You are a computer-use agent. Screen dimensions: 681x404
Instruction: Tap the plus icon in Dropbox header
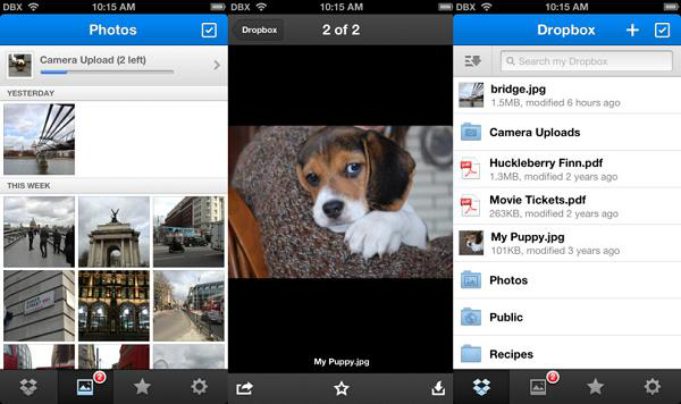click(x=632, y=30)
